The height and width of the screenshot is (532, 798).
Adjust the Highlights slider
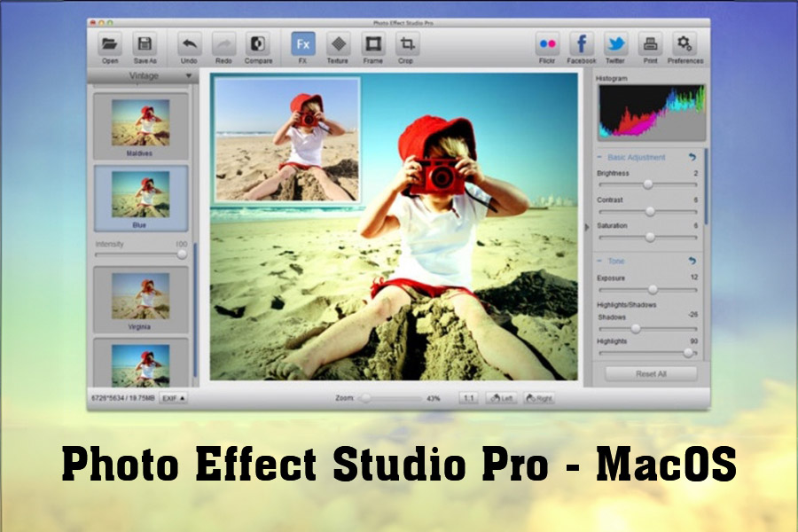[648, 353]
